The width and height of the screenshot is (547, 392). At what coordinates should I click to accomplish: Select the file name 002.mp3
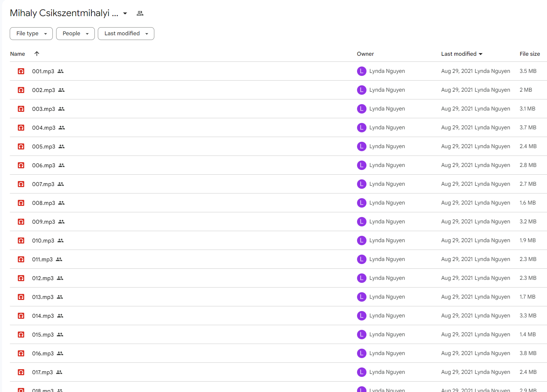[x=43, y=90]
